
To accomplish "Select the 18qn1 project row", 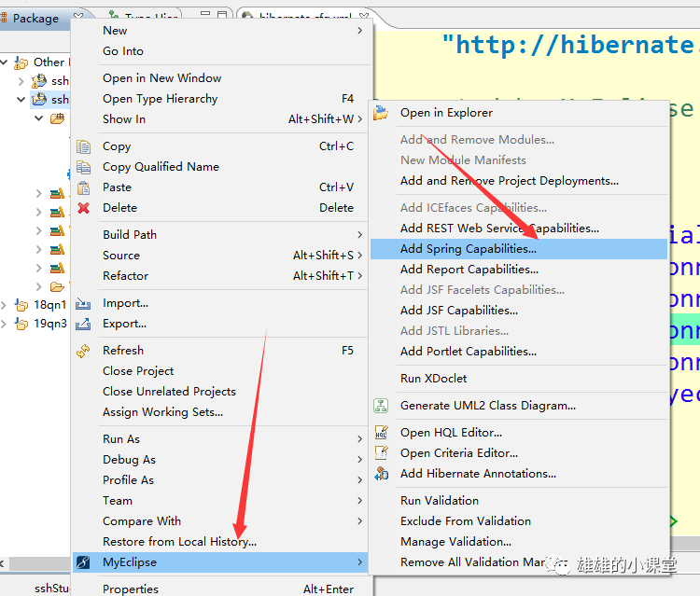I will click(x=35, y=305).
